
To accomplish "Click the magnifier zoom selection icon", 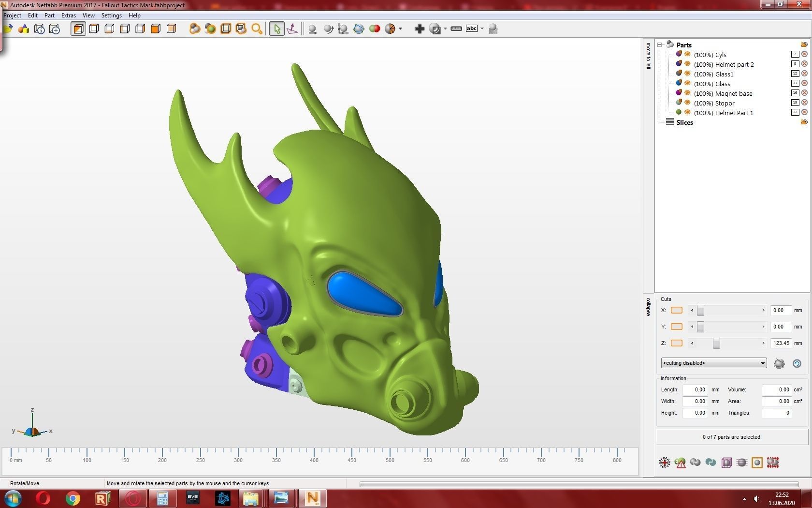I will click(x=257, y=29).
